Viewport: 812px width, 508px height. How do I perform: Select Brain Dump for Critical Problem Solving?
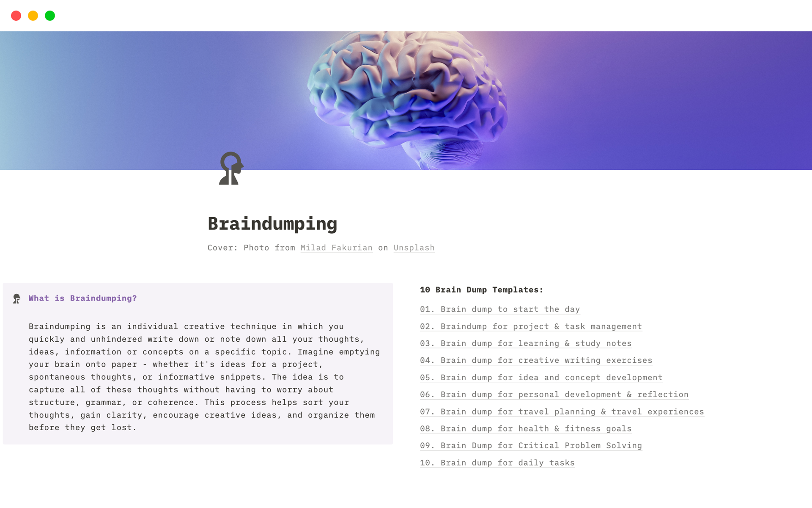point(531,445)
